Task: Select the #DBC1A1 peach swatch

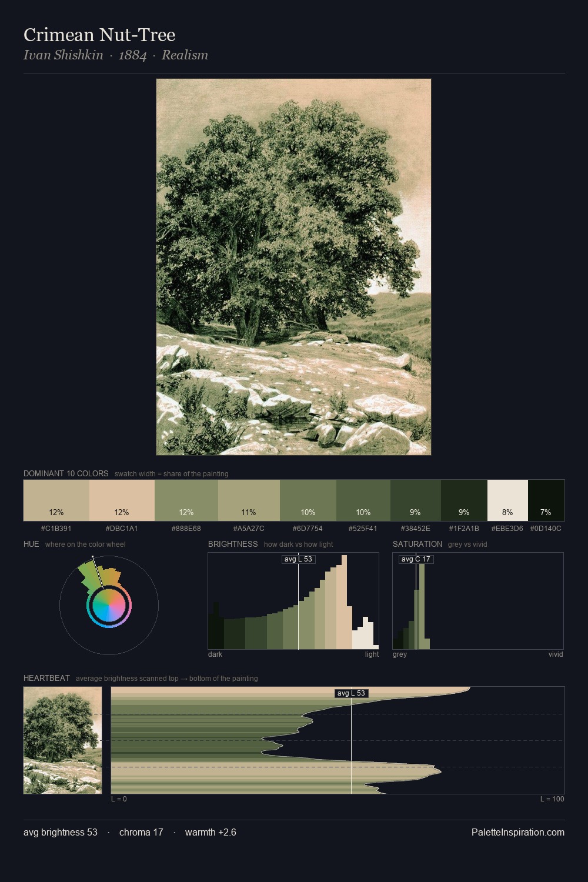Action: [x=122, y=500]
